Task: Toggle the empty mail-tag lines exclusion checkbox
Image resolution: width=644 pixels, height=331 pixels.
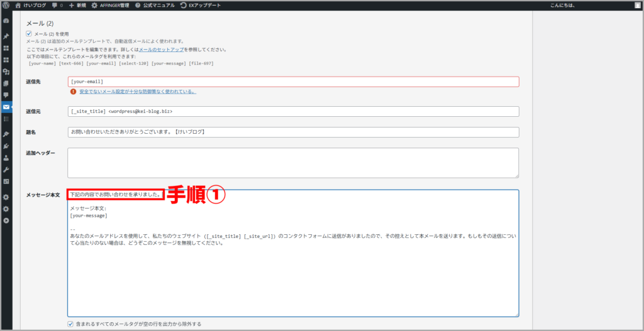Action: point(70,324)
